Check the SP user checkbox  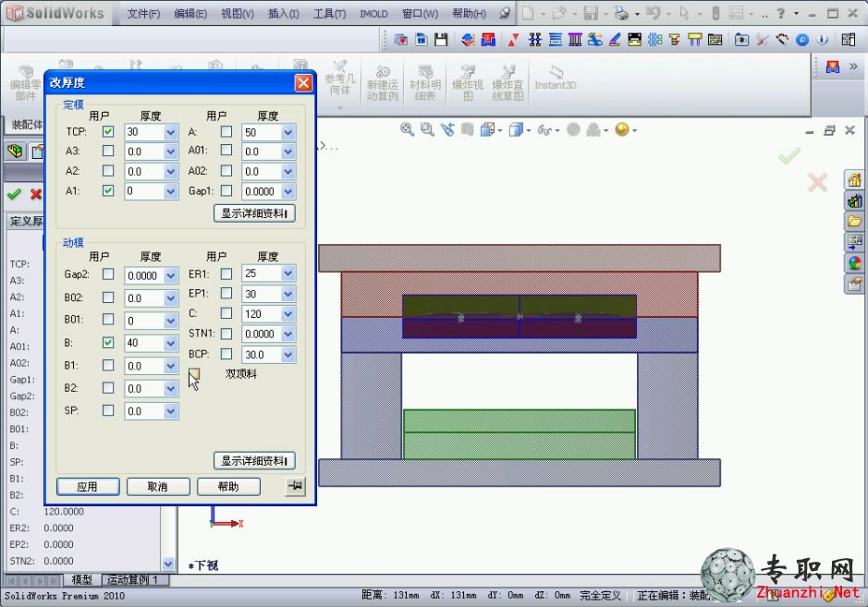pos(108,410)
